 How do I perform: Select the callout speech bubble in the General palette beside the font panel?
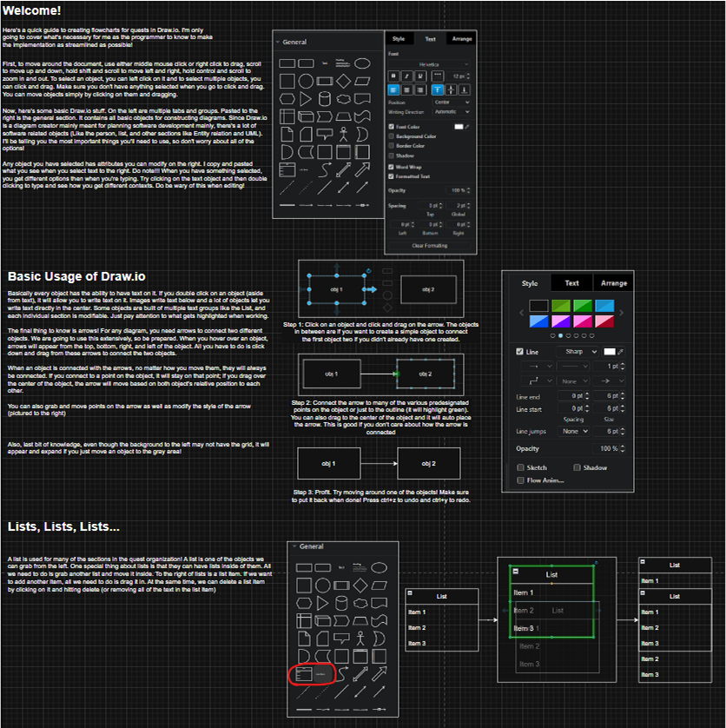pos(325,134)
